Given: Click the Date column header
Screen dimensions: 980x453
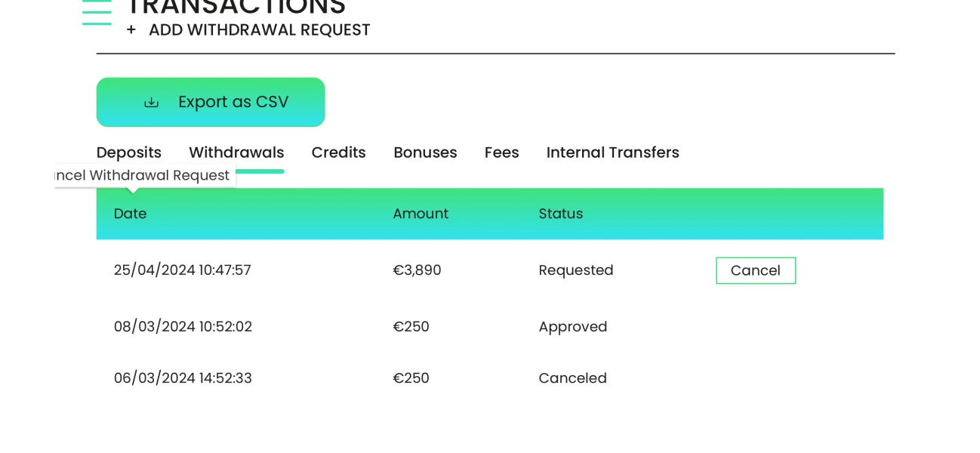Looking at the screenshot, I should pos(130,214).
